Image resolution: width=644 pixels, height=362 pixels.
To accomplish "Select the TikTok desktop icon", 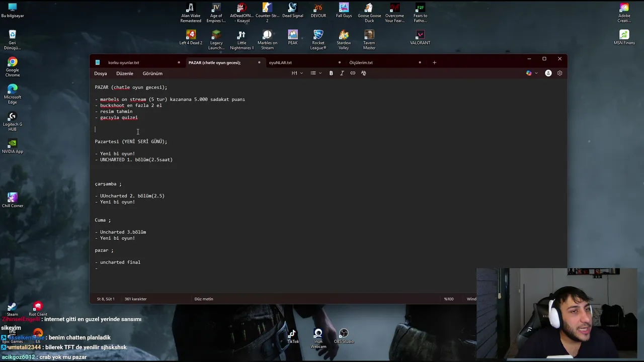I will click(293, 336).
